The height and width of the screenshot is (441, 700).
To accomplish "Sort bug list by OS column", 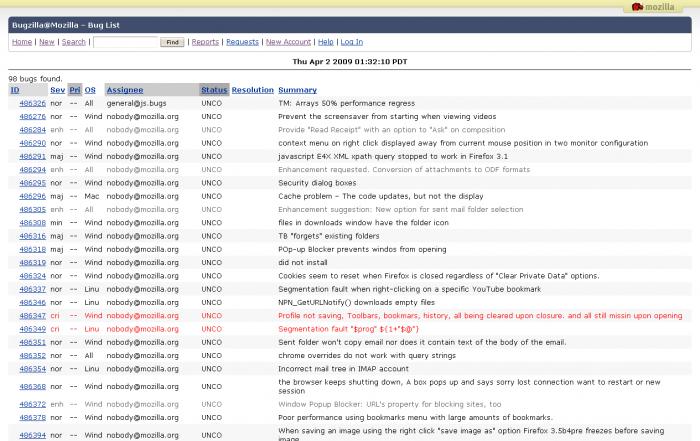I will 90,90.
